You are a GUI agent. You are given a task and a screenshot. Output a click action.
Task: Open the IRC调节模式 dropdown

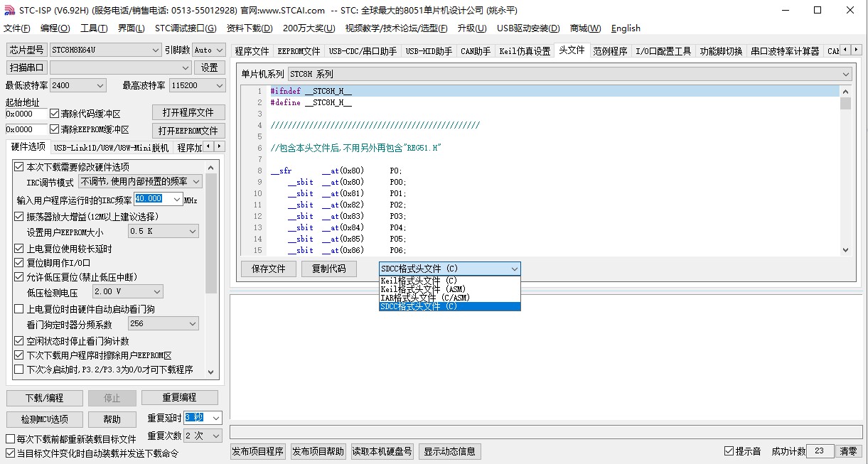pyautogui.click(x=139, y=182)
